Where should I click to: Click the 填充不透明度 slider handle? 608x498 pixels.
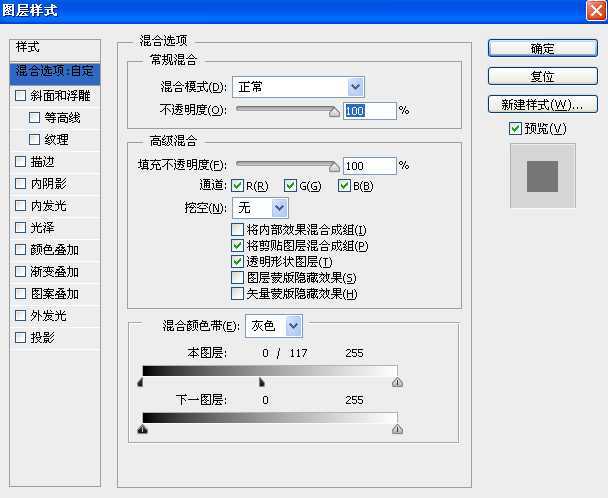[x=334, y=168]
